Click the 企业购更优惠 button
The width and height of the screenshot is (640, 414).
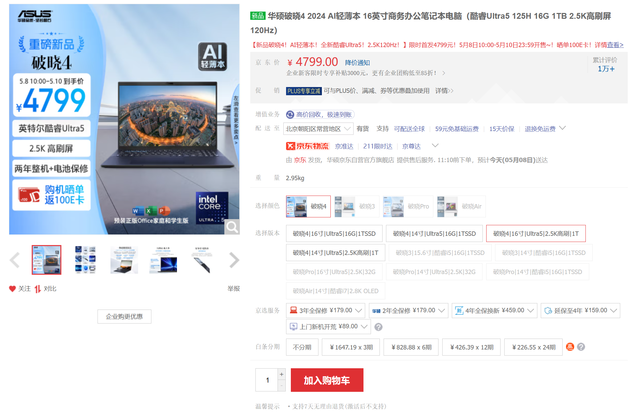[124, 316]
